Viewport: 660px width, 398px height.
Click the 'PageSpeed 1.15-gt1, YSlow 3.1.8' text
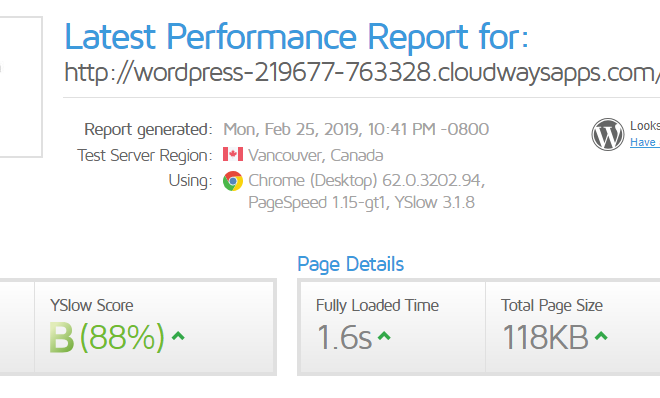click(362, 203)
